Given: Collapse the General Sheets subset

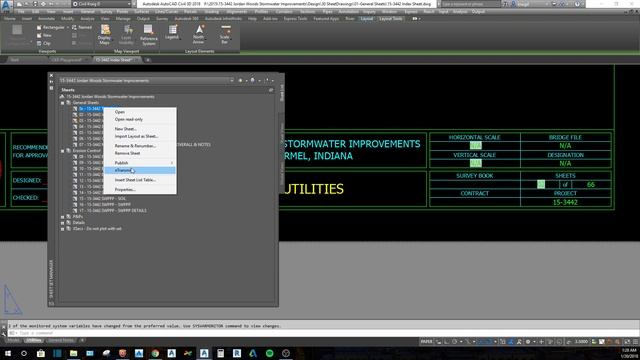Looking at the screenshot, I should point(62,103).
